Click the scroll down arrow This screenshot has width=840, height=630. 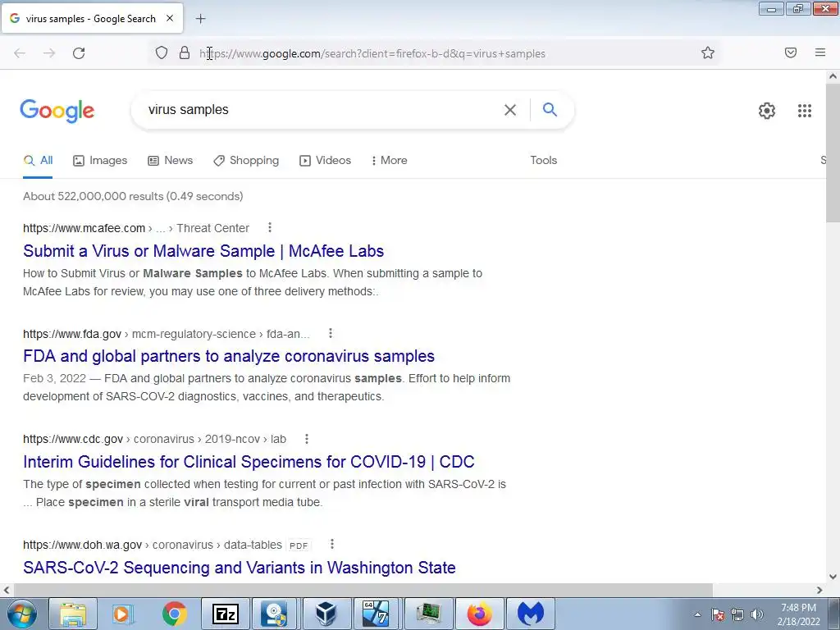click(x=833, y=577)
